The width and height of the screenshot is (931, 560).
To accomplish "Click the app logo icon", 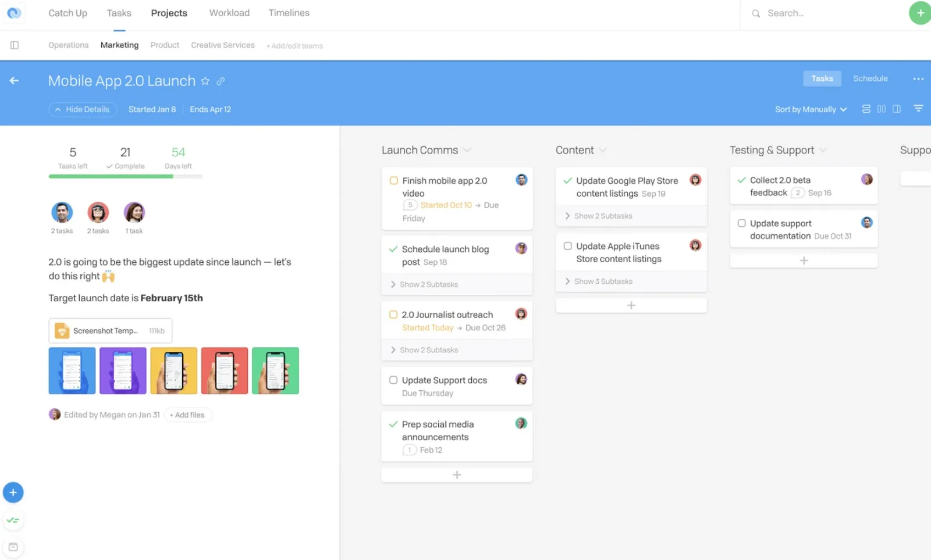I will (x=14, y=13).
